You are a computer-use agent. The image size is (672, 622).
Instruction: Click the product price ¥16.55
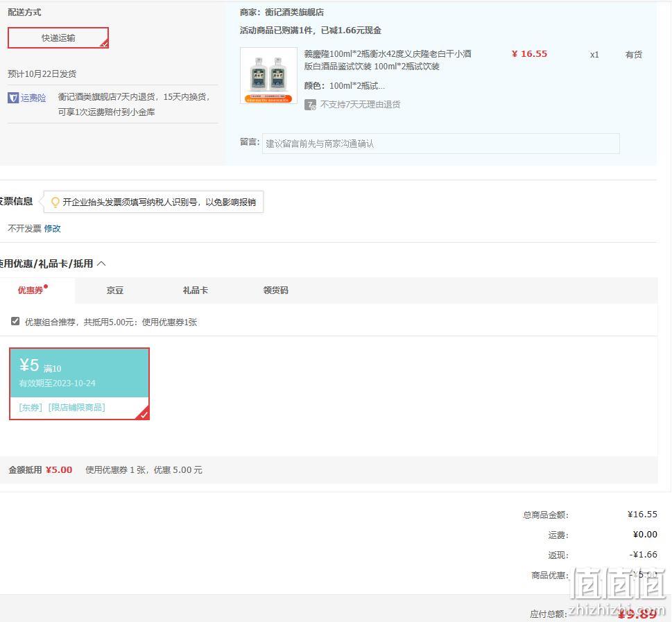pos(529,54)
